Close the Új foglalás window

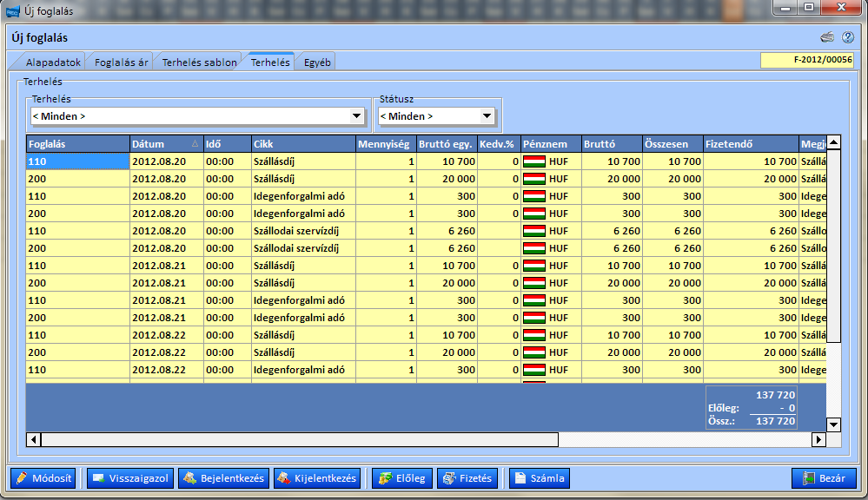[841, 8]
